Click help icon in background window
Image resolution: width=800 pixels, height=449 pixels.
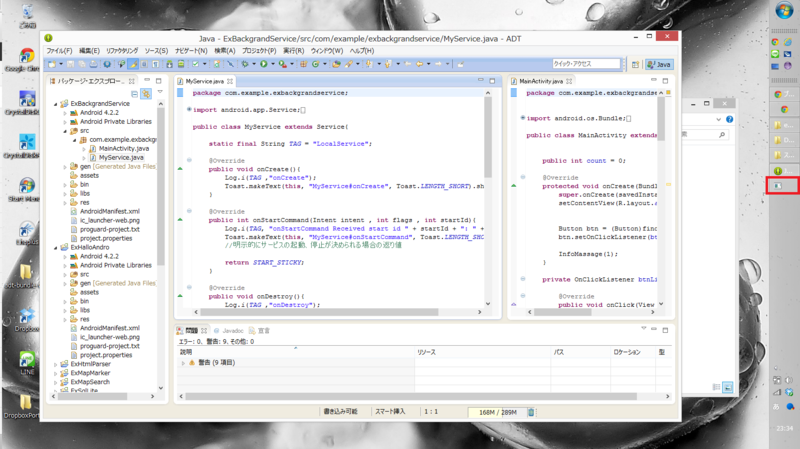point(730,119)
